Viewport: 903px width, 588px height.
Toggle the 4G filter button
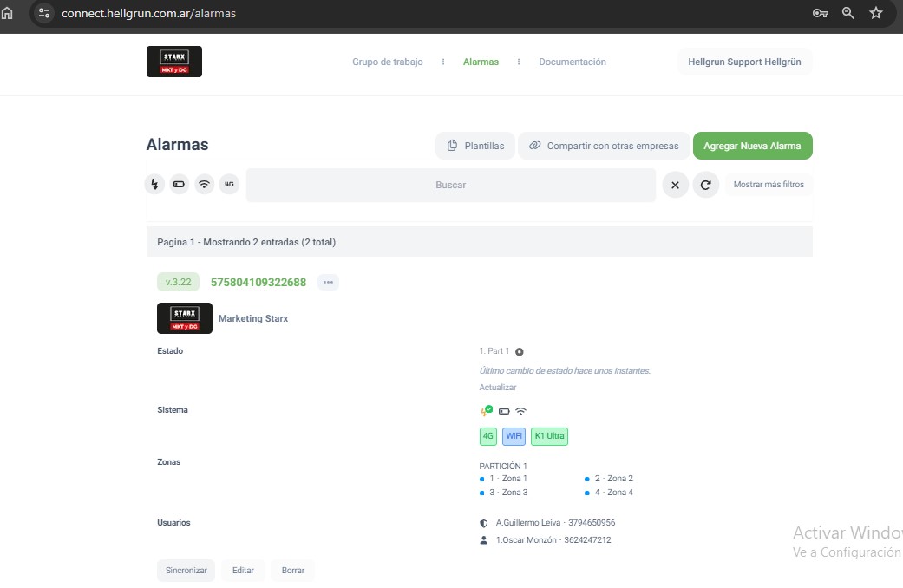pyautogui.click(x=229, y=184)
